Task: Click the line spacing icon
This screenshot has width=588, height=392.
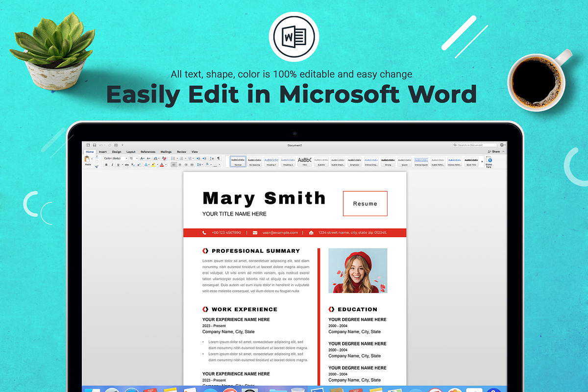Action: pos(199,165)
